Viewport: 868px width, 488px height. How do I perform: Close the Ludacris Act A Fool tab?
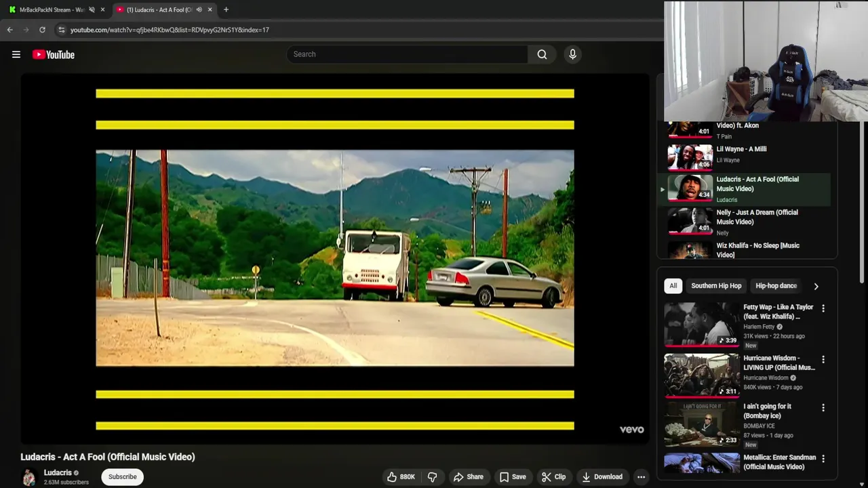pyautogui.click(x=210, y=9)
